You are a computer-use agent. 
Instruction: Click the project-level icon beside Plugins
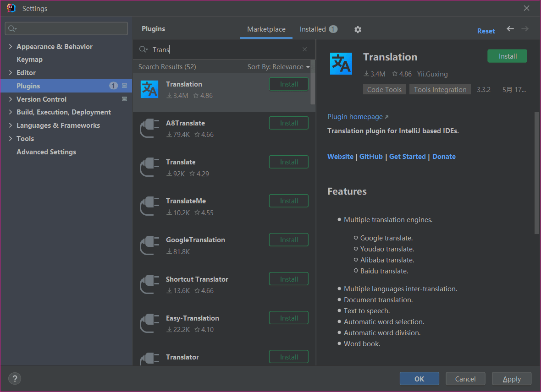tap(125, 86)
